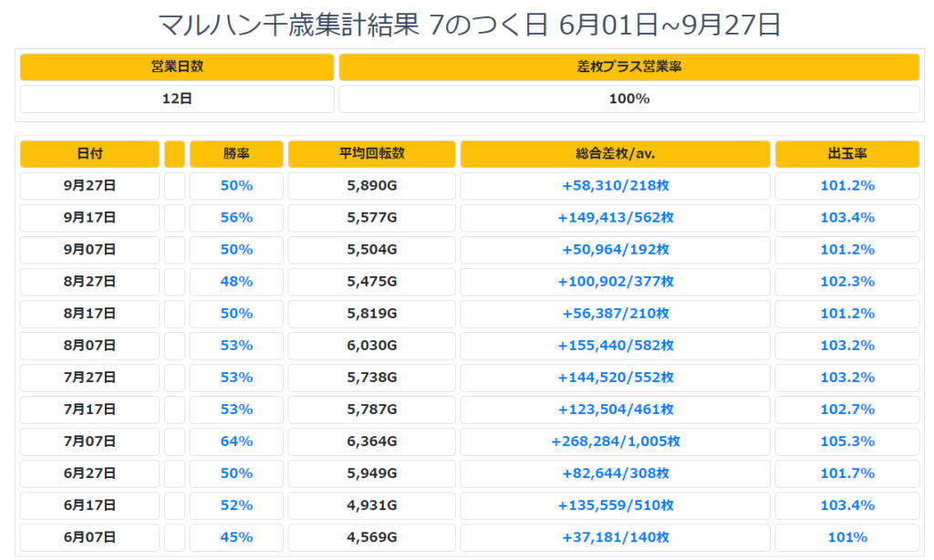Open the 101% payout rate link

(x=847, y=537)
